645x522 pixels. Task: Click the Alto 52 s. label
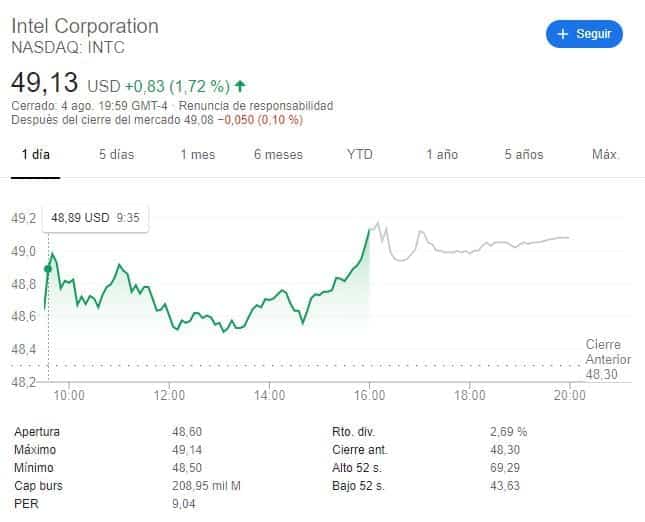point(357,468)
